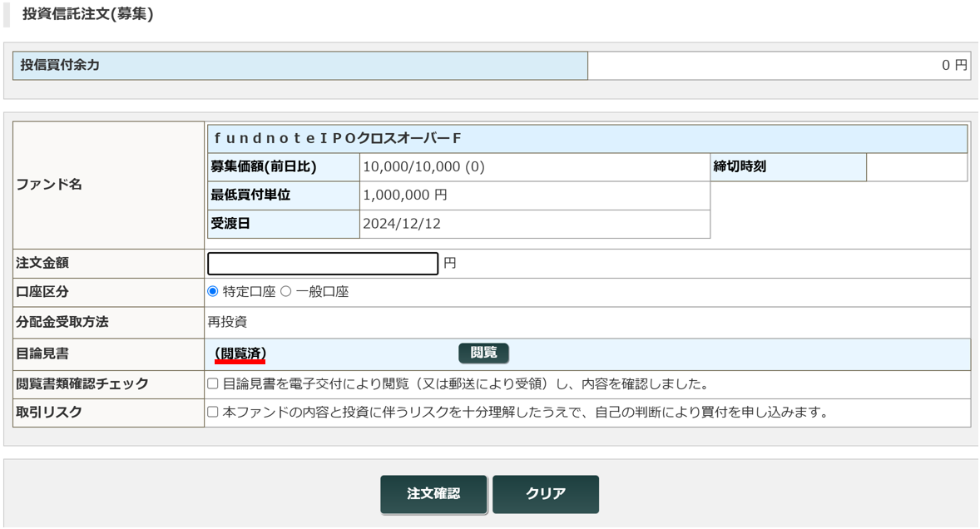Screen dimensions: 980x529
Task: Click the 口座区分 row label
Action: coord(42,292)
